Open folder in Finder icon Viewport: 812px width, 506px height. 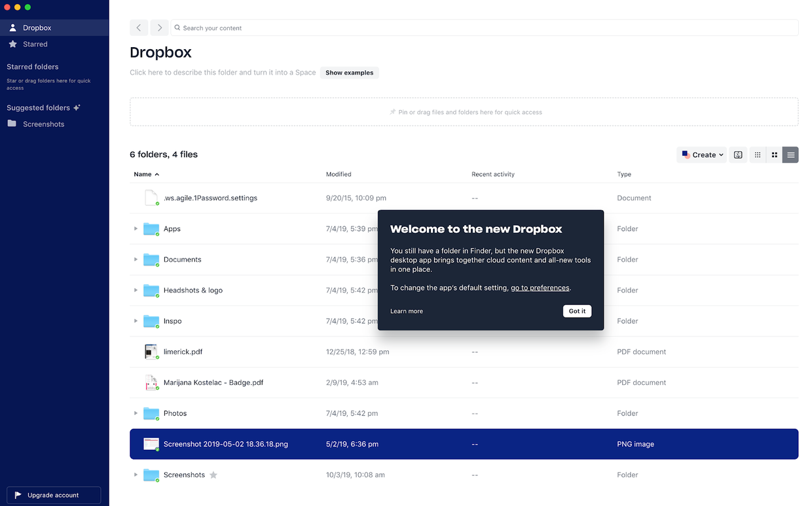click(738, 155)
